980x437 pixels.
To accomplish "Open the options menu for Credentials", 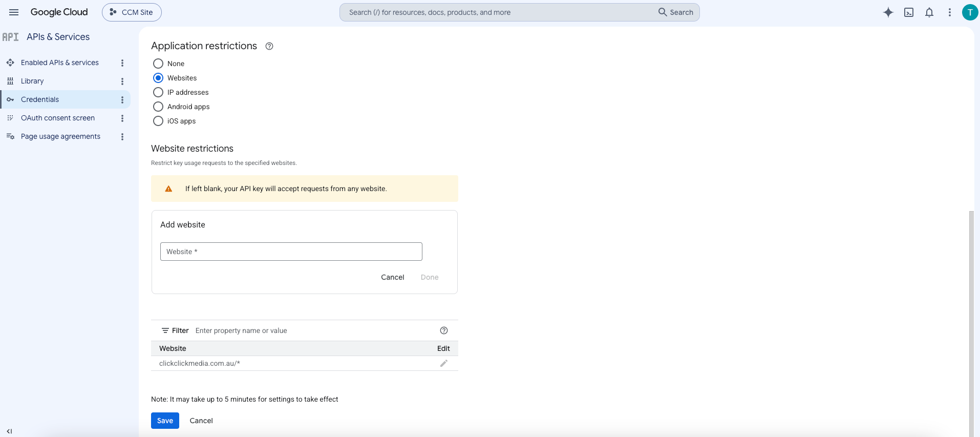I will pyautogui.click(x=122, y=99).
